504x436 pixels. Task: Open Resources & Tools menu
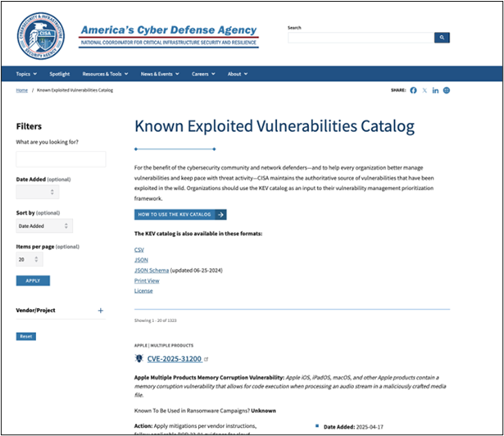[105, 74]
